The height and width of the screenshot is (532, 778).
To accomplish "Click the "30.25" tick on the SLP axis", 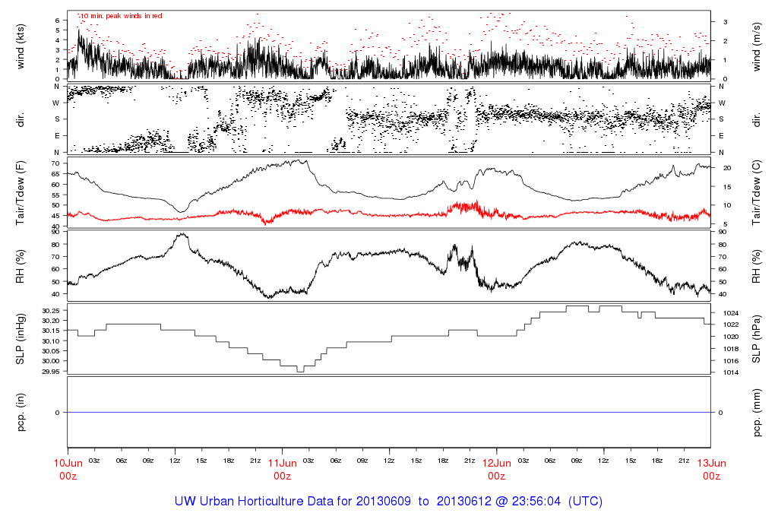I will pyautogui.click(x=51, y=311).
